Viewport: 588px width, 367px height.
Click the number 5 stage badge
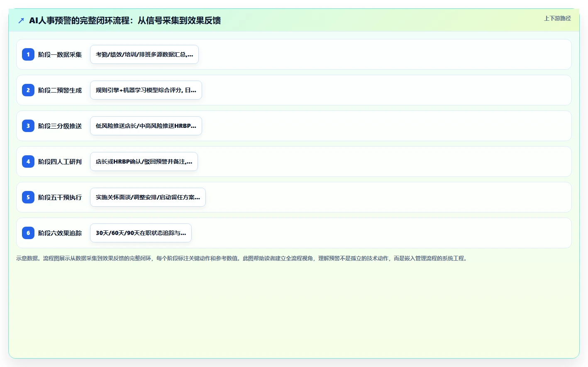coord(28,197)
